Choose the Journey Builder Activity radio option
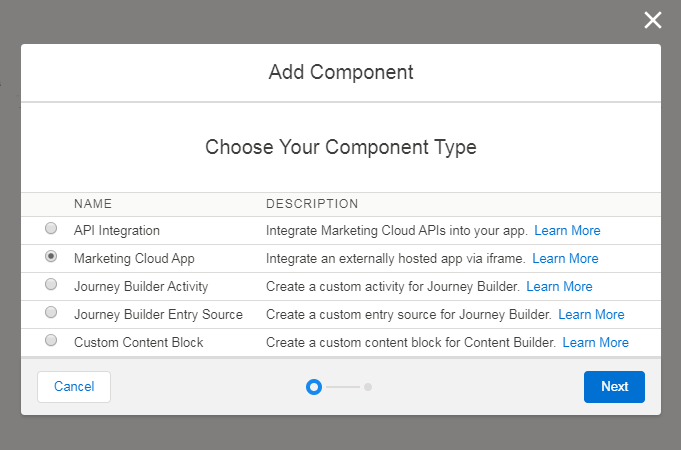681x450 pixels. click(51, 286)
